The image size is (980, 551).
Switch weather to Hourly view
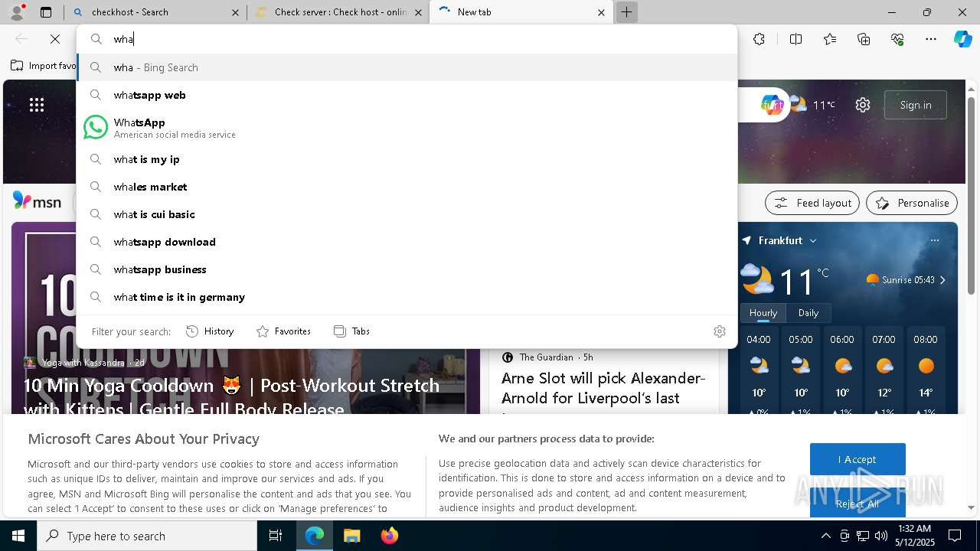[763, 312]
